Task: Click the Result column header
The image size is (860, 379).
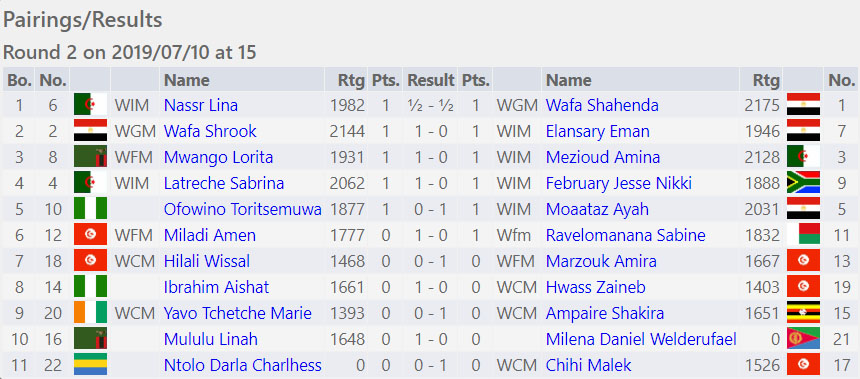Action: (x=431, y=80)
